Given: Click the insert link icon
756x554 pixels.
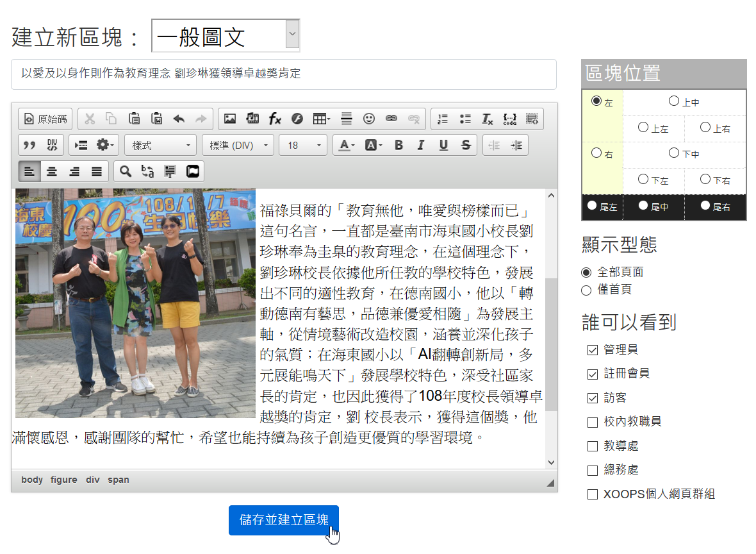Looking at the screenshot, I should [391, 119].
